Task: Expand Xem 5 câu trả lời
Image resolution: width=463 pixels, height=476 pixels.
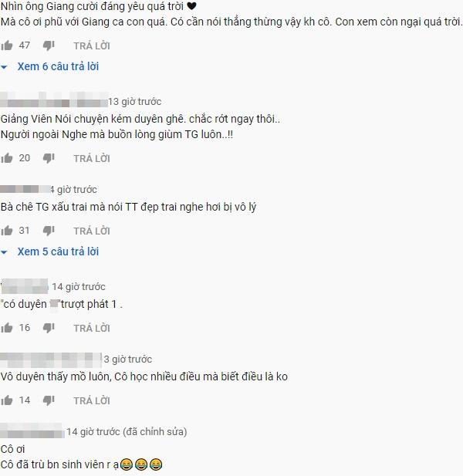Action: (58, 252)
